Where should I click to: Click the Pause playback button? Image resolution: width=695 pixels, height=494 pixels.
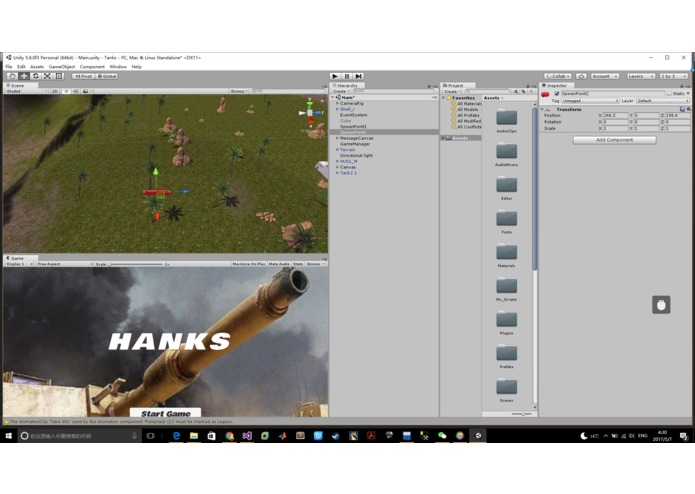[347, 76]
